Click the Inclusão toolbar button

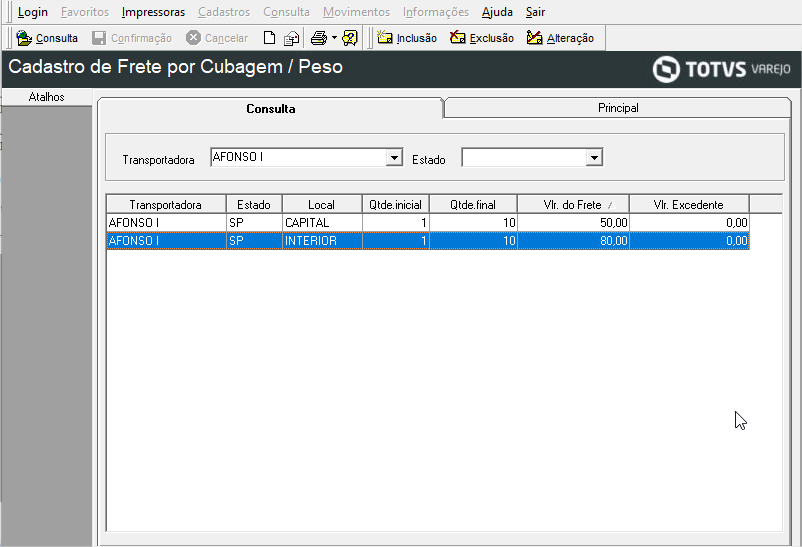pyautogui.click(x=407, y=38)
